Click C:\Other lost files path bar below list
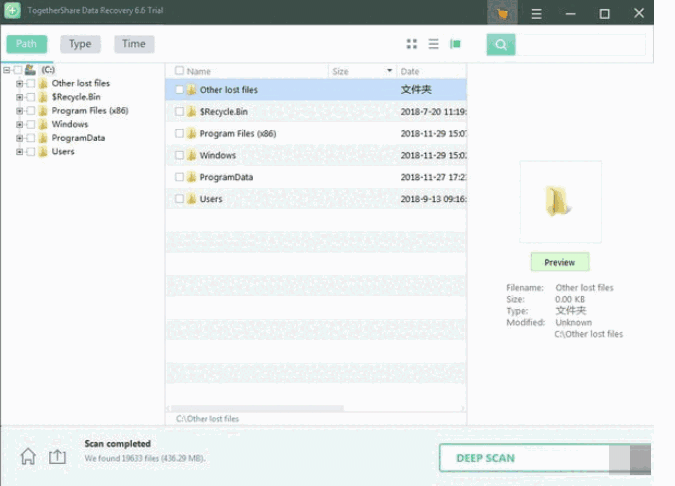The height and width of the screenshot is (486, 675). [207, 419]
